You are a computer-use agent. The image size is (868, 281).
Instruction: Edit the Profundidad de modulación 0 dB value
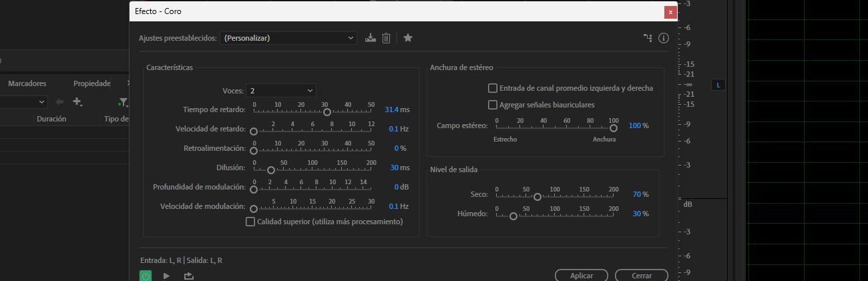(397, 187)
